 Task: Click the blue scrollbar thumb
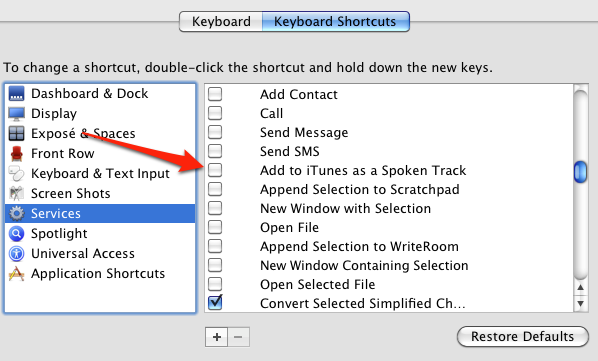[580, 172]
